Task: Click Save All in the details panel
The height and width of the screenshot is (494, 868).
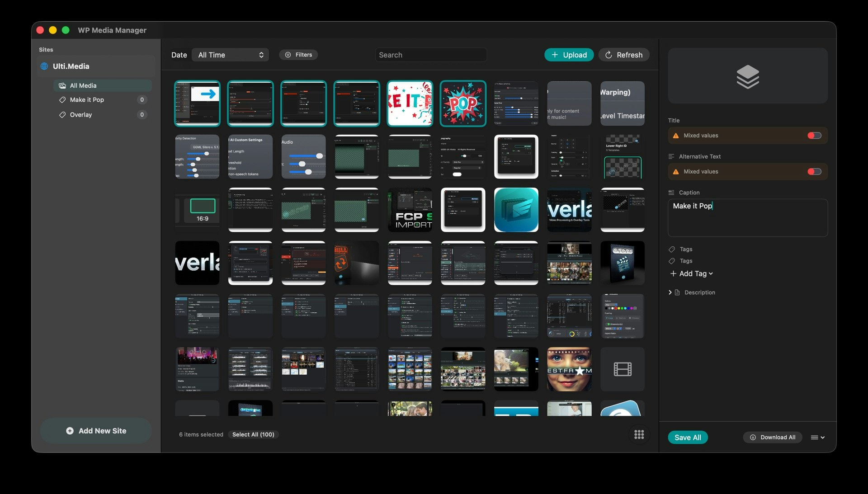Action: [688, 437]
